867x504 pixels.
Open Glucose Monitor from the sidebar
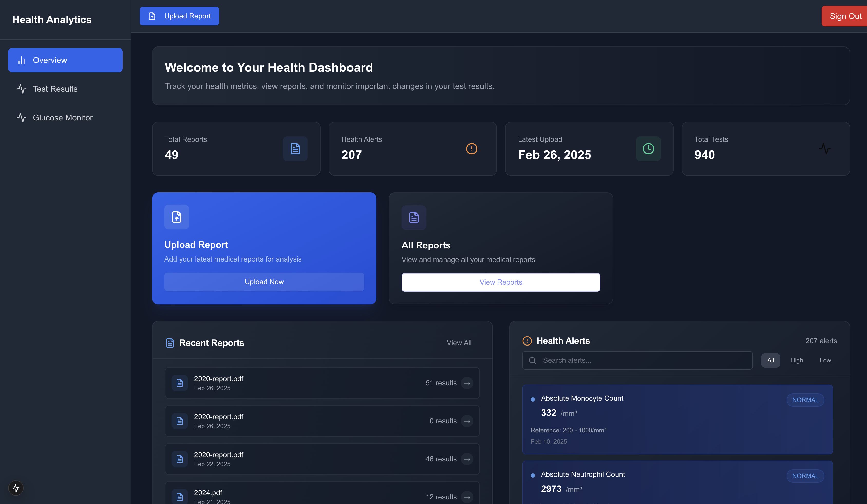pyautogui.click(x=63, y=117)
